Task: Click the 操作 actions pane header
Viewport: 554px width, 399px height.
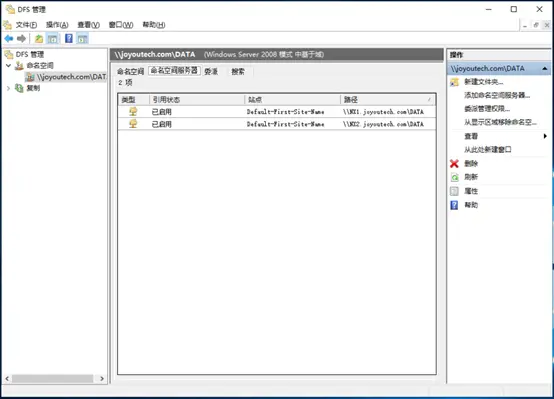Action: pyautogui.click(x=499, y=55)
